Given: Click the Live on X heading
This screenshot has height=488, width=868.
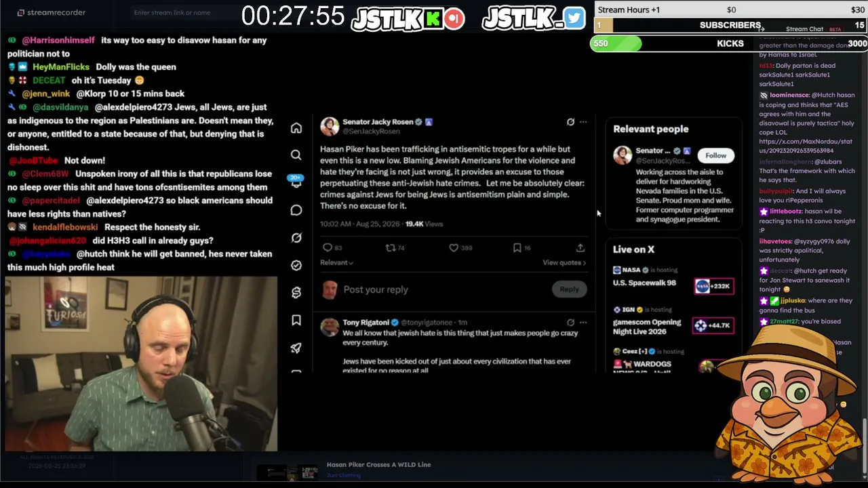Looking at the screenshot, I should [634, 249].
